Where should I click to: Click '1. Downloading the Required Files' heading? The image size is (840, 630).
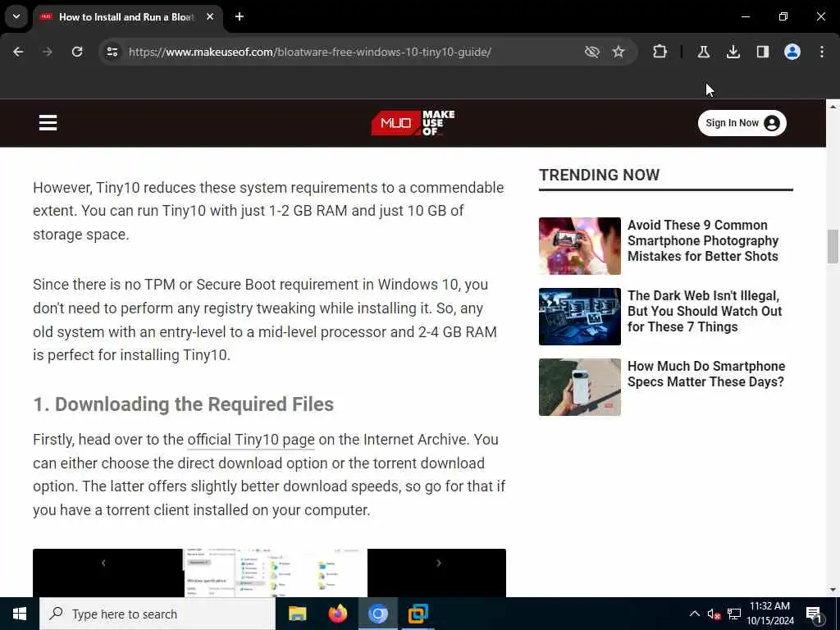183,404
